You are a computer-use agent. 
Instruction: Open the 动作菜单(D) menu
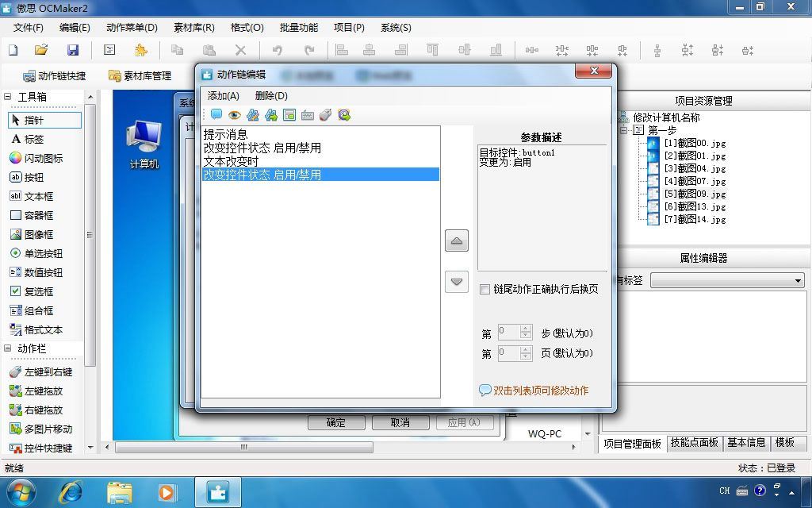point(132,28)
